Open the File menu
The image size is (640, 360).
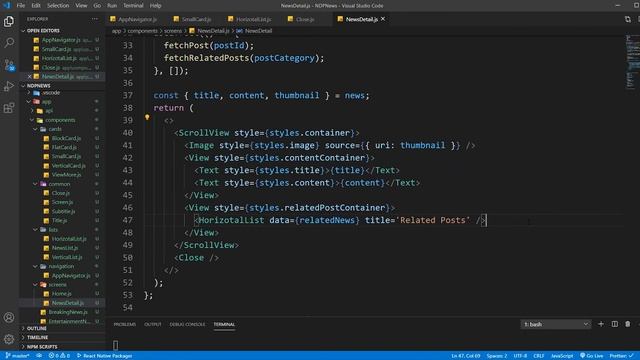point(20,6)
